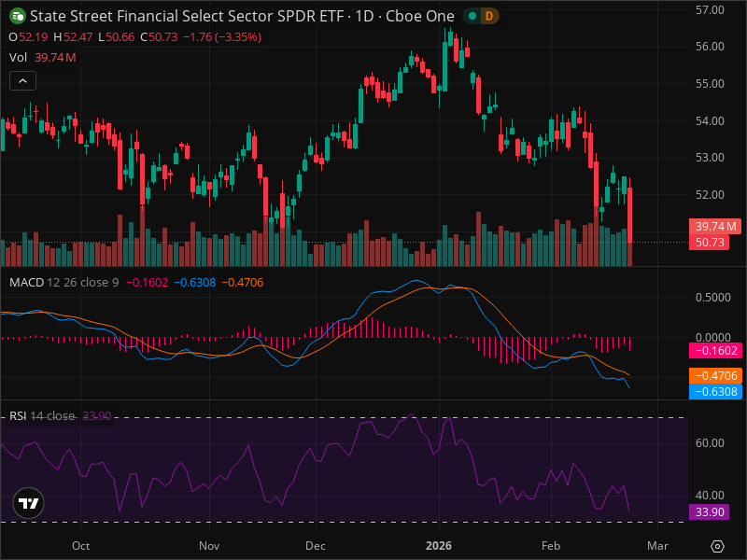Collapse the indicator legend with chevron button

click(x=22, y=81)
